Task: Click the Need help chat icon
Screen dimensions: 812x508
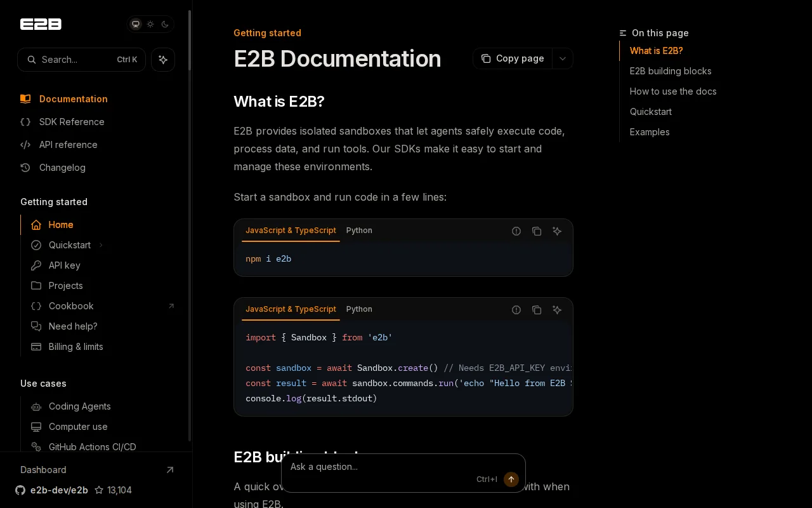Action: pos(36,326)
